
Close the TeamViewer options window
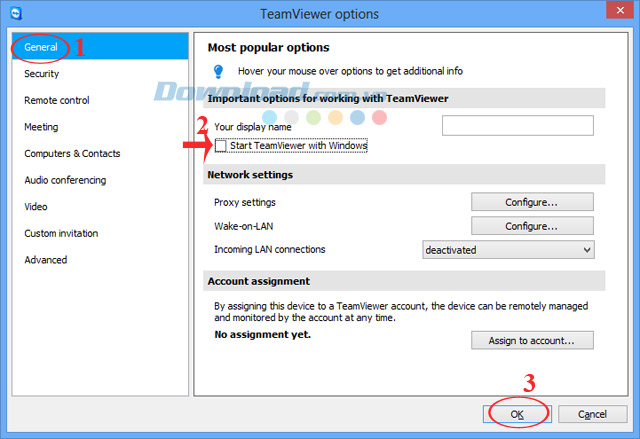[620, 10]
